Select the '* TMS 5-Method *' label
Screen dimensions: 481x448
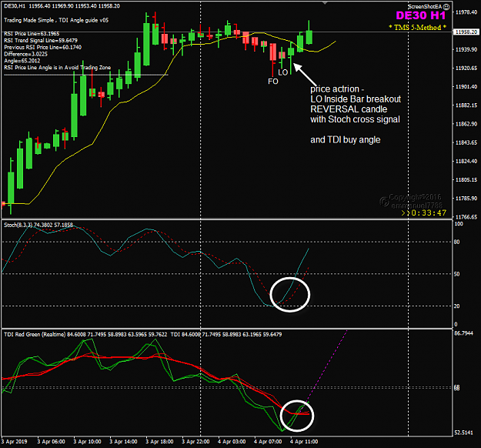(x=417, y=27)
